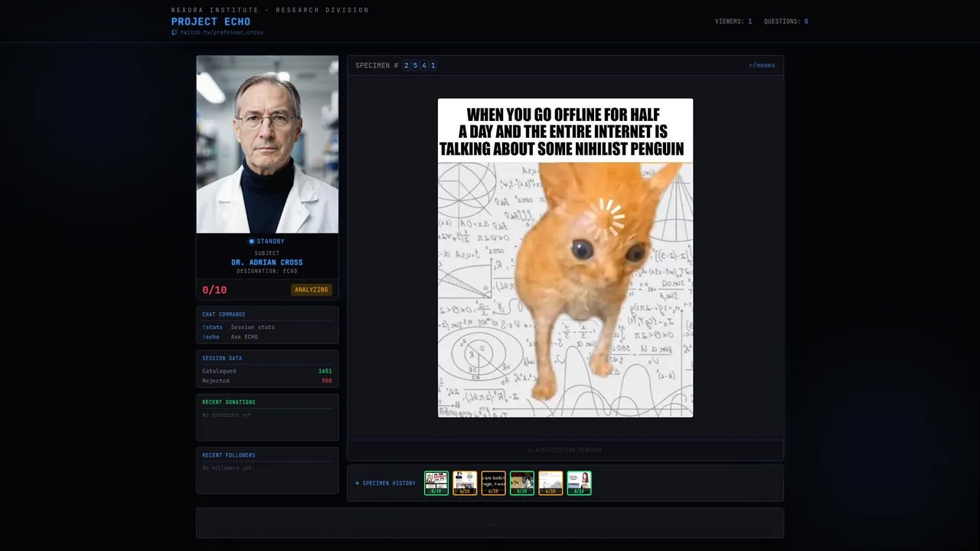The width and height of the screenshot is (980, 551).
Task: Click the PROJECT ECHO title
Action: [211, 21]
